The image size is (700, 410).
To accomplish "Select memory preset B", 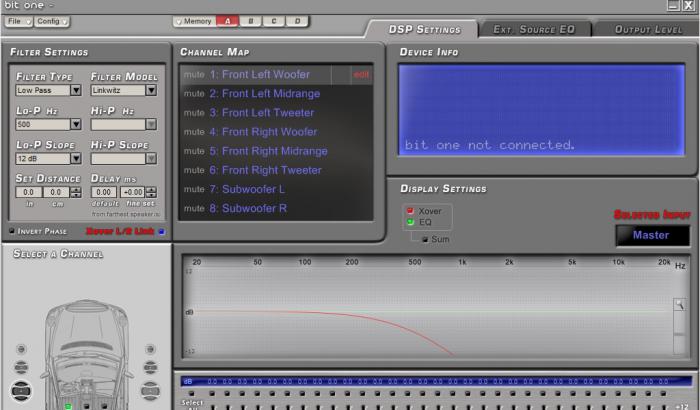I will coord(250,21).
